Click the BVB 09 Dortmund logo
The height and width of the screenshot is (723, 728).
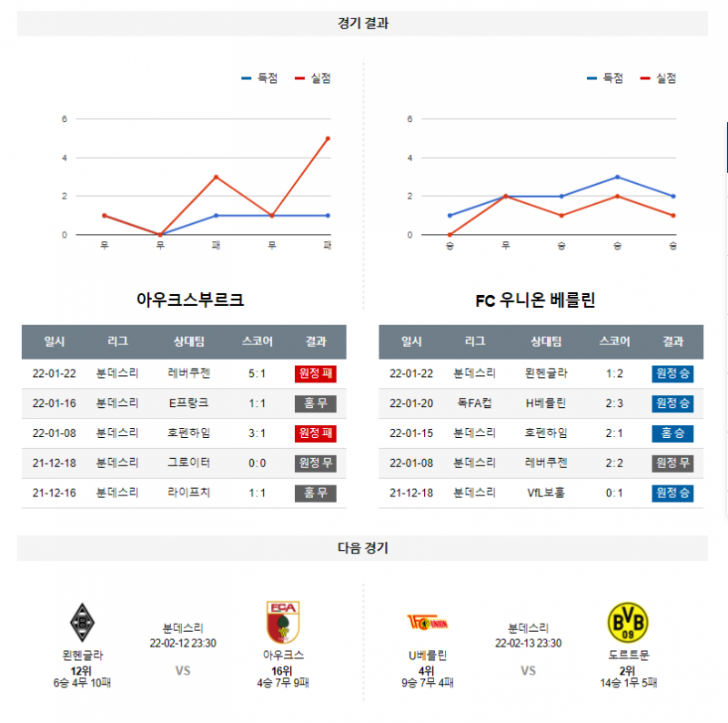[628, 622]
